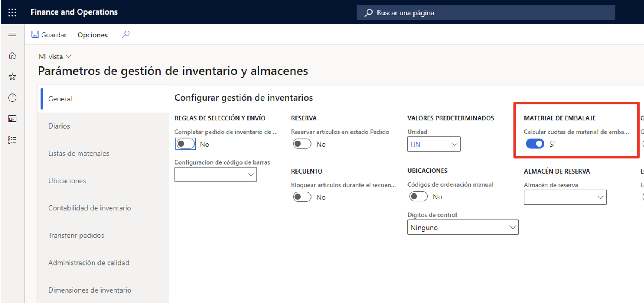
Task: Click the 'REGLAS DE SELECCIÓN Y ENVÍO' label
Action: pos(220,118)
